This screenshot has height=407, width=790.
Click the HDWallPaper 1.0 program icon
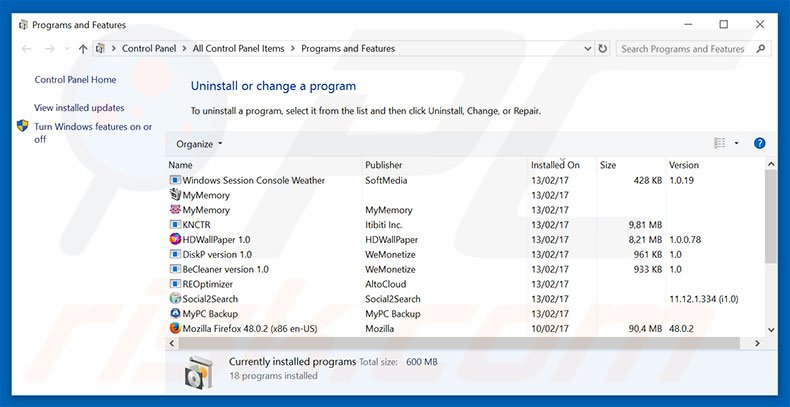pos(175,239)
